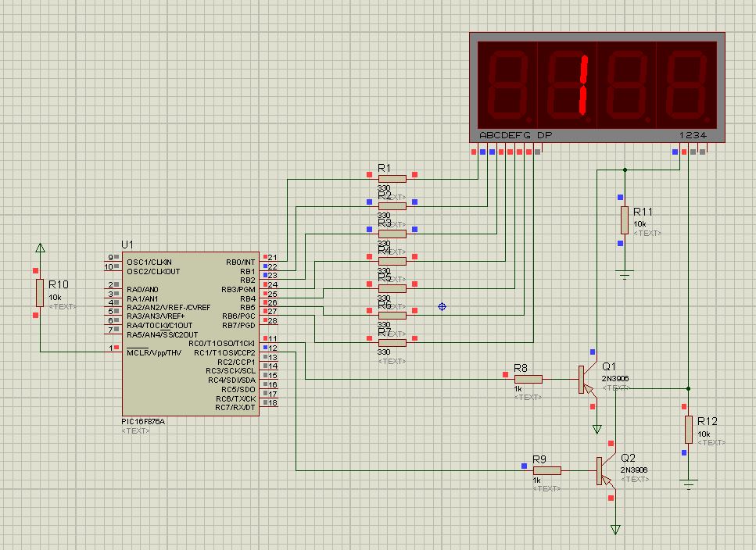This screenshot has width=756, height=550.
Task: Select the PIC16F876A chip body
Action: click(191, 334)
